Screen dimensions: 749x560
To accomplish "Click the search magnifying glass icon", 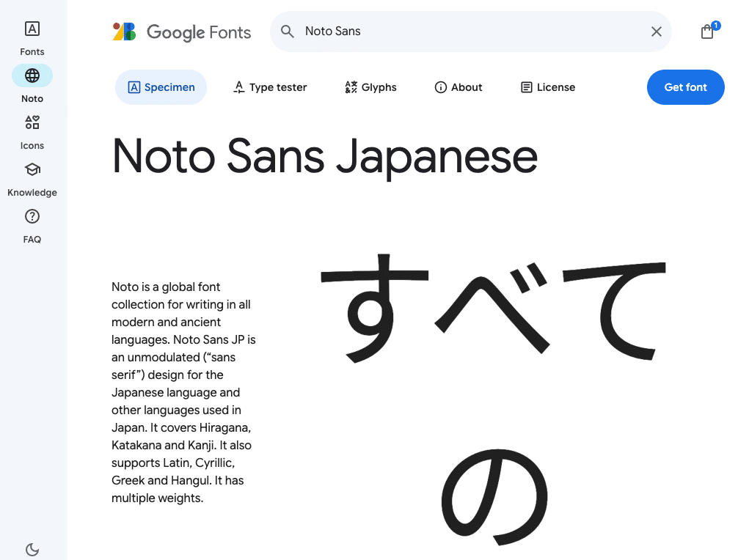I will pos(287,32).
